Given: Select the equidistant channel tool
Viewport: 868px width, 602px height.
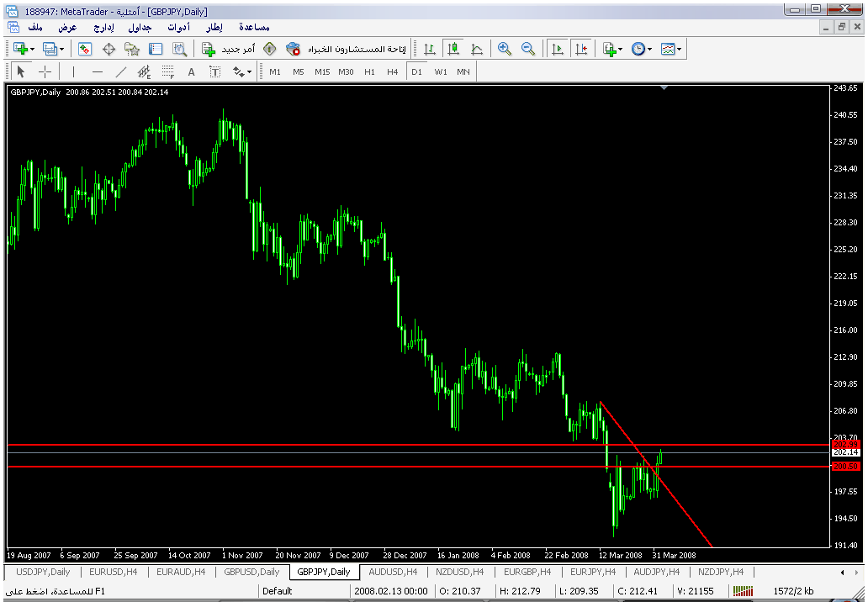Looking at the screenshot, I should pyautogui.click(x=145, y=72).
